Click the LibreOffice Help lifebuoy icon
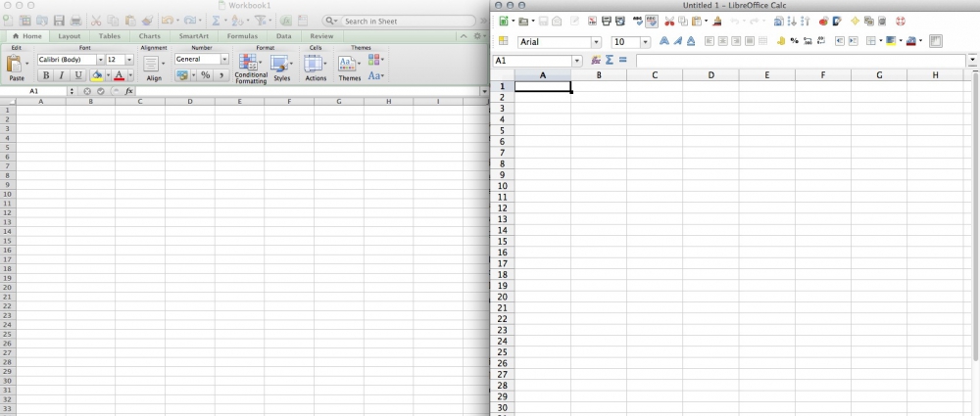This screenshot has width=980, height=416. click(900, 21)
